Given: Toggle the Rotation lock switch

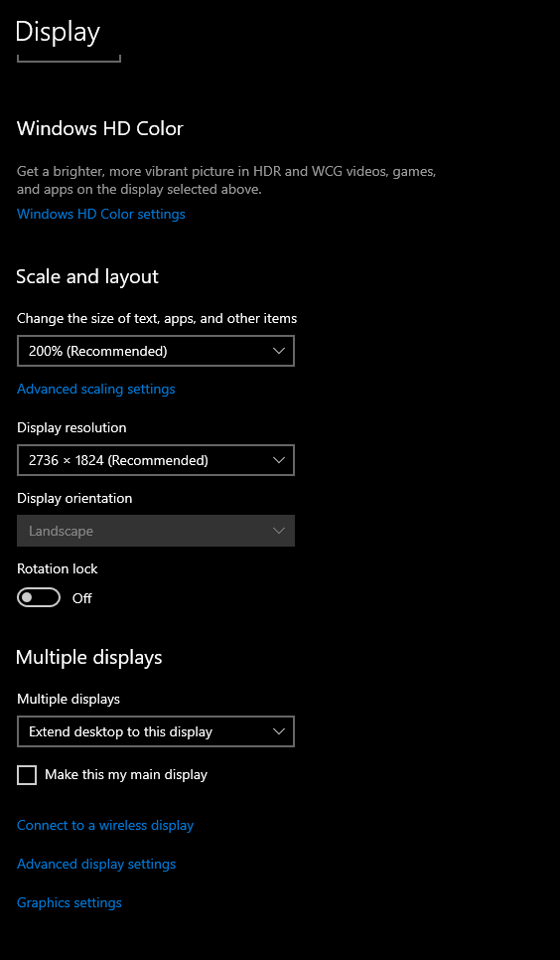Looking at the screenshot, I should [39, 597].
